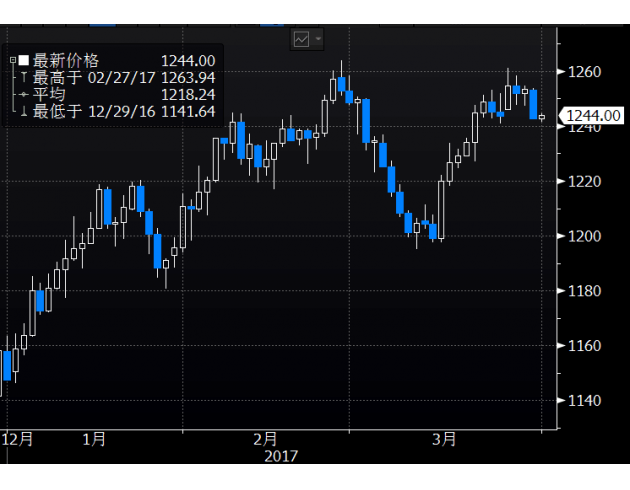Screen dimensions: 630x490
Task: Collapse the legend tree box beside 最新价格
Action: [12, 61]
